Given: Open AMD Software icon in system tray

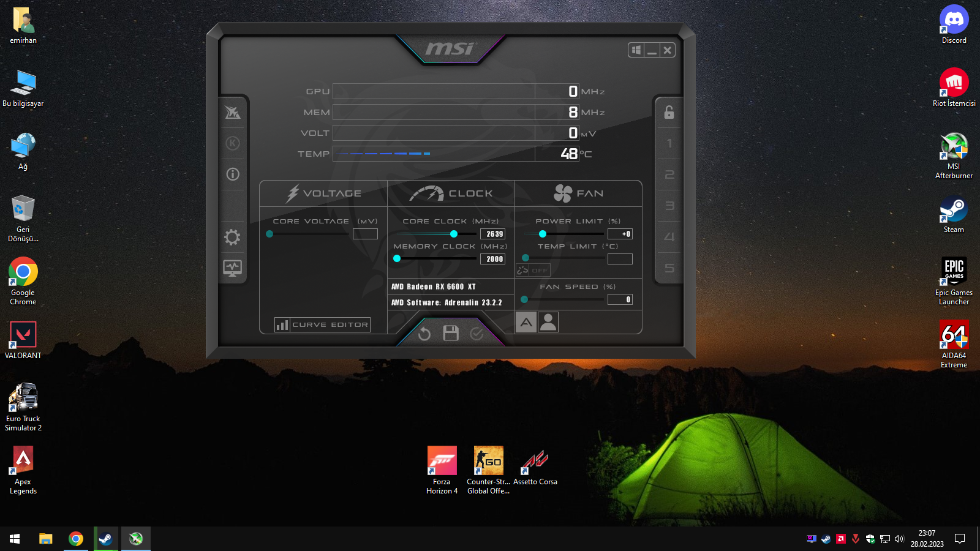Looking at the screenshot, I should pos(841,539).
